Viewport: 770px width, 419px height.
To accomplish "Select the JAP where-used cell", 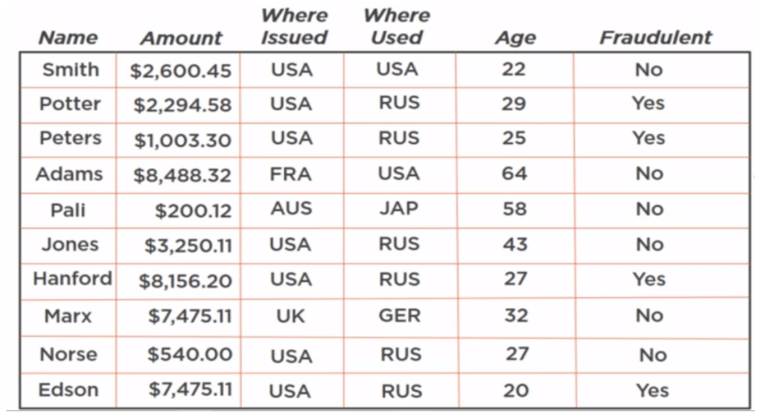I will coord(398,209).
